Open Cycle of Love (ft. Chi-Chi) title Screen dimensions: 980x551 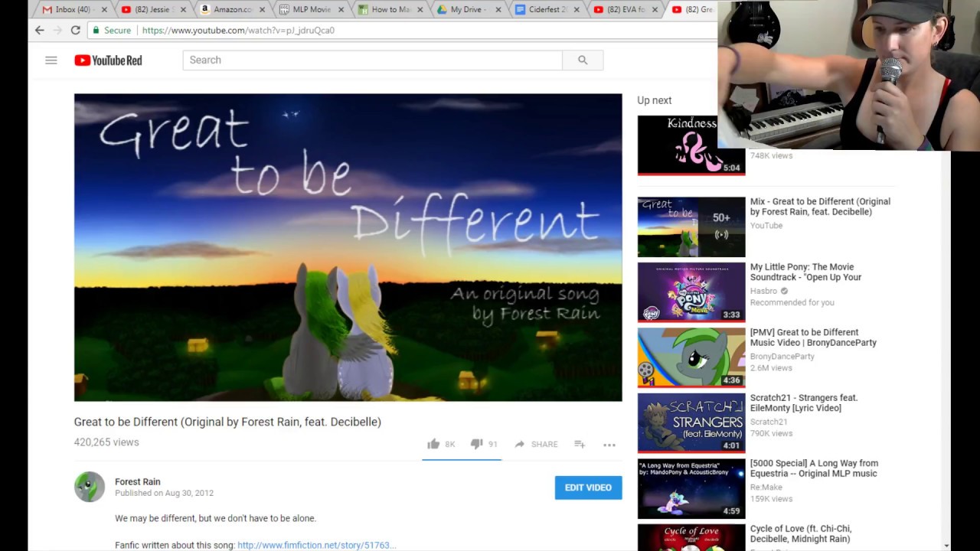[x=801, y=533]
